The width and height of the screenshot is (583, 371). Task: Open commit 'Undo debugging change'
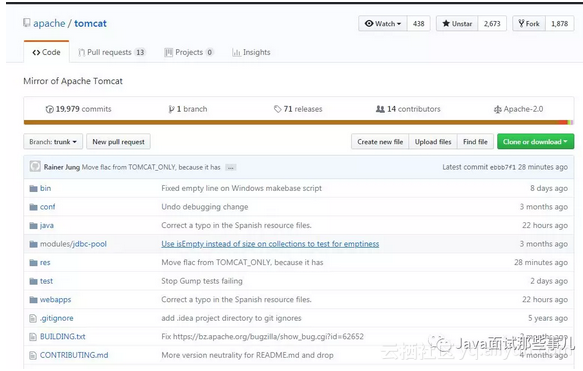(205, 207)
